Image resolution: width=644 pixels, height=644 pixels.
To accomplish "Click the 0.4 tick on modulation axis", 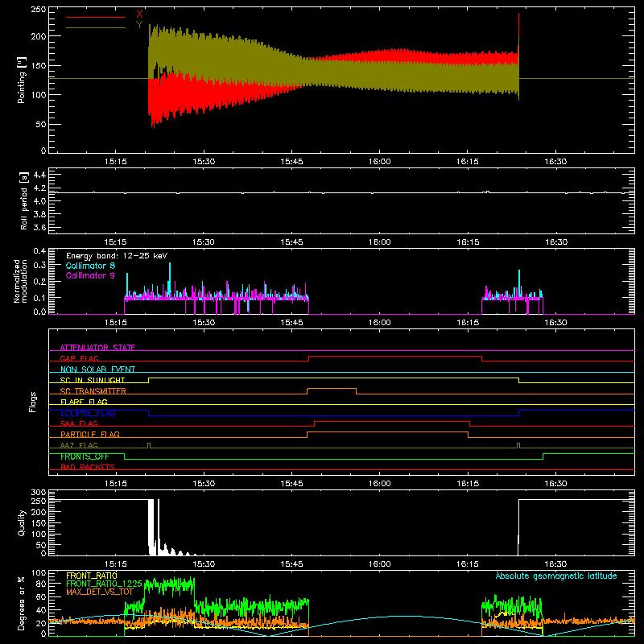I will [39, 251].
